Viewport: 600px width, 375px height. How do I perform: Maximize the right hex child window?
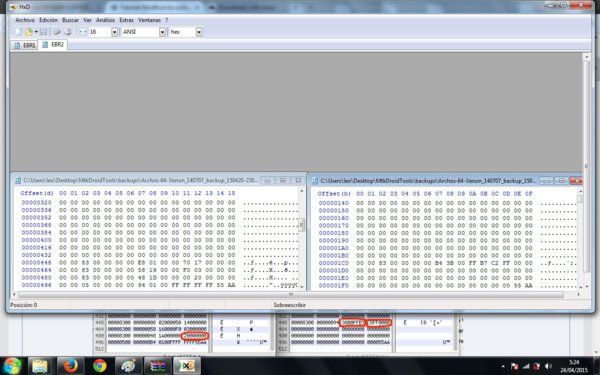[561, 180]
